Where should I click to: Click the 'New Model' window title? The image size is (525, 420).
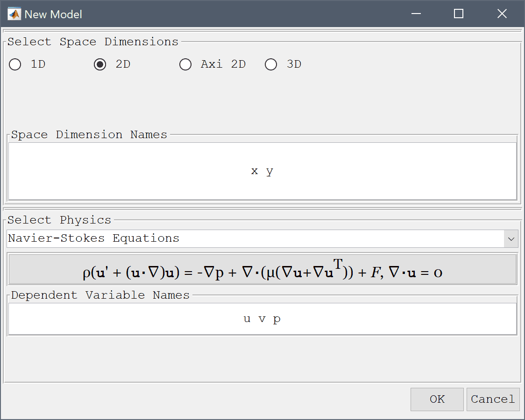pos(53,14)
